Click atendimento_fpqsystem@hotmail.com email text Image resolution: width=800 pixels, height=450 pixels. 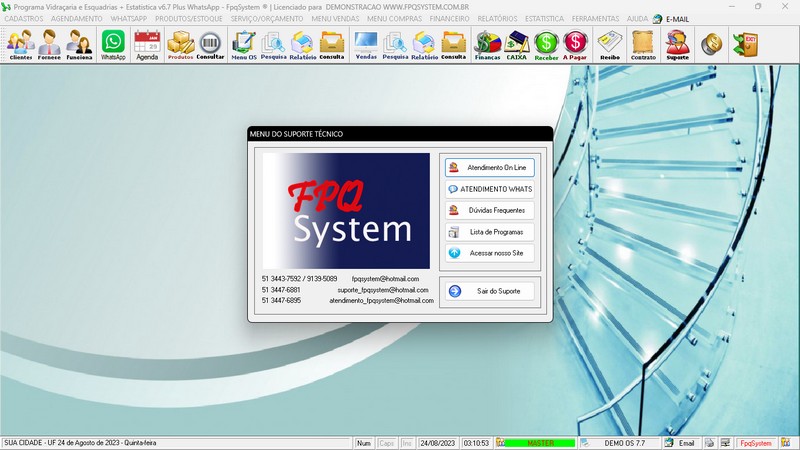click(381, 301)
